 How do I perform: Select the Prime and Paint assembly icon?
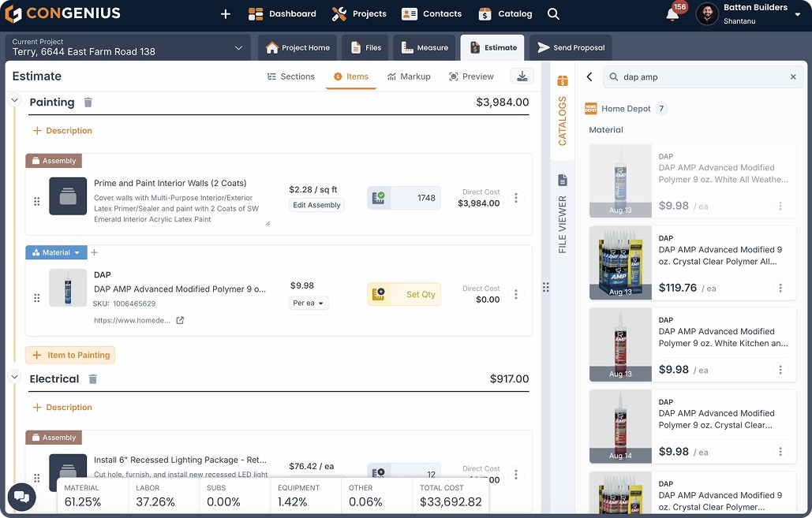point(68,196)
